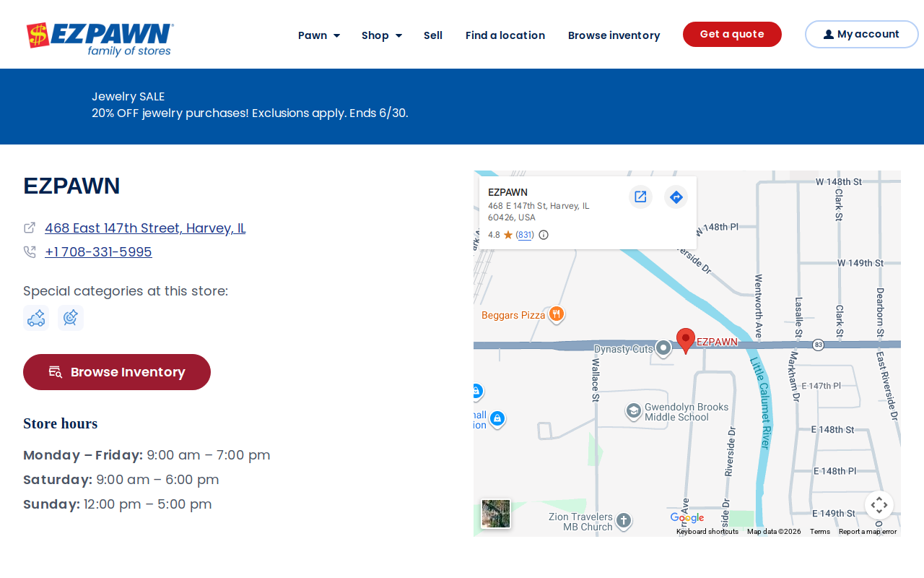The height and width of the screenshot is (578, 924).
Task: Expand the Shop dropdown menu
Action: 382,35
